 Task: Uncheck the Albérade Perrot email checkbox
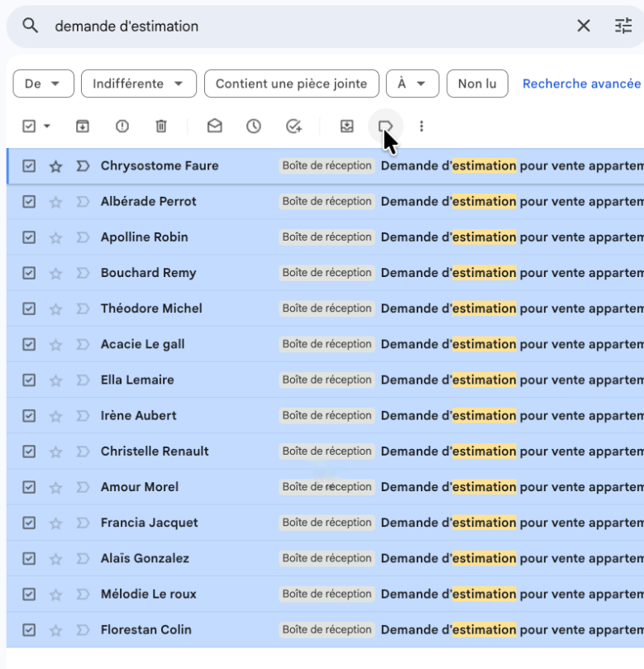coord(29,202)
